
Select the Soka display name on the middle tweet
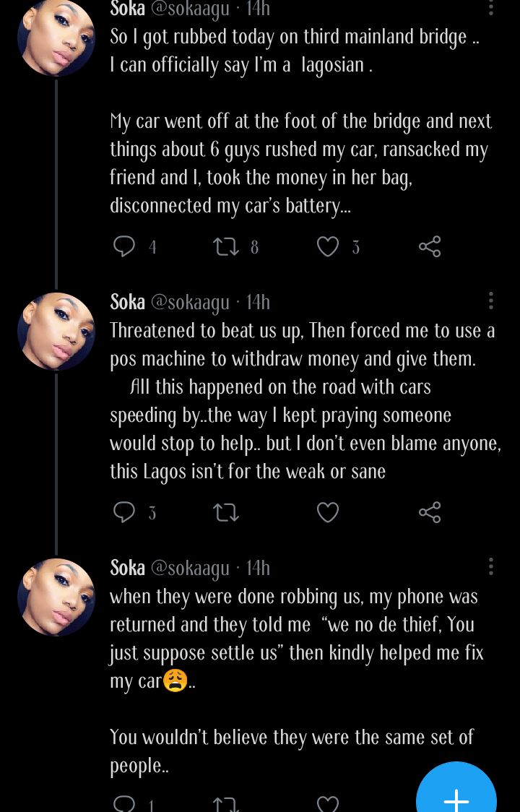(x=126, y=302)
